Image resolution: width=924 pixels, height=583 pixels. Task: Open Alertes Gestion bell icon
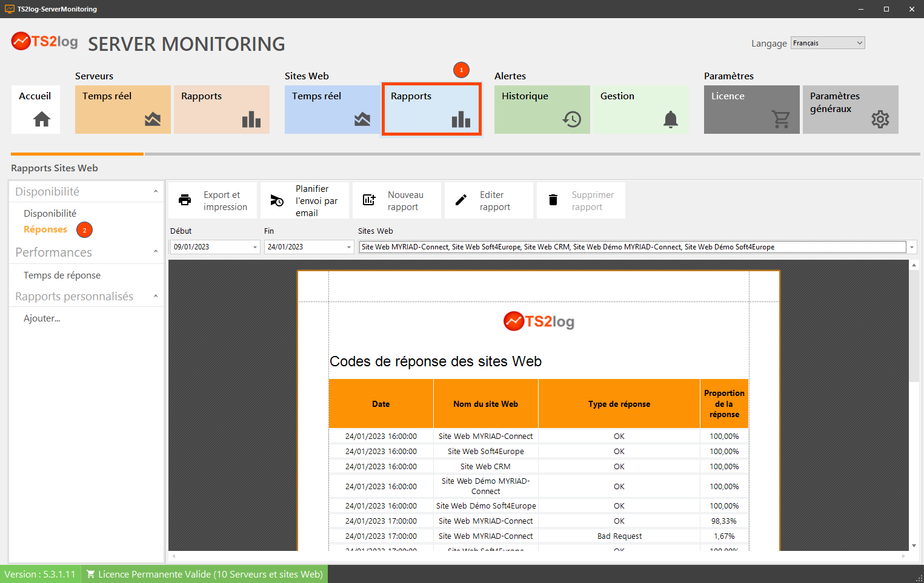click(x=671, y=119)
